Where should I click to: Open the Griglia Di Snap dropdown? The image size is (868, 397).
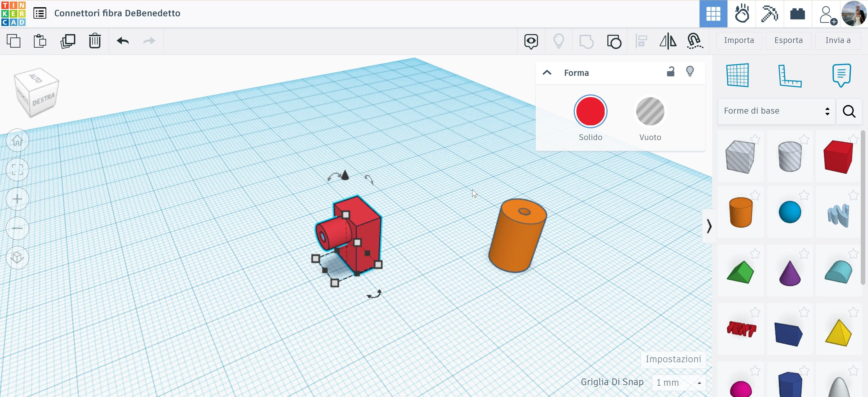click(x=679, y=383)
